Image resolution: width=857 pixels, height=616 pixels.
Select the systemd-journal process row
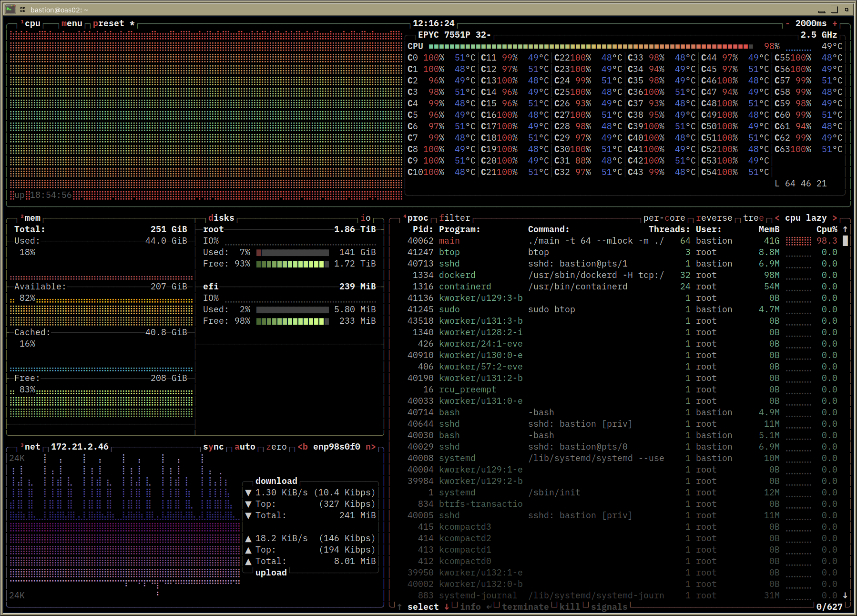622,595
